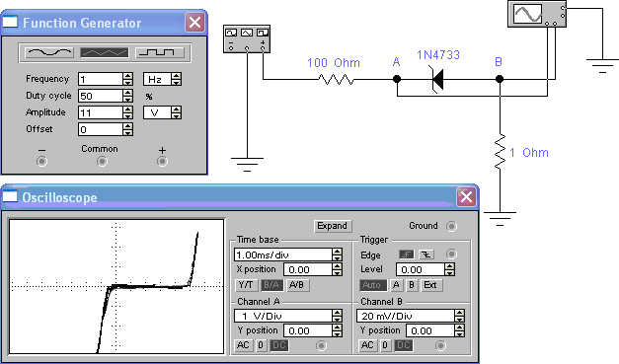Click the Offset input field

(101, 129)
